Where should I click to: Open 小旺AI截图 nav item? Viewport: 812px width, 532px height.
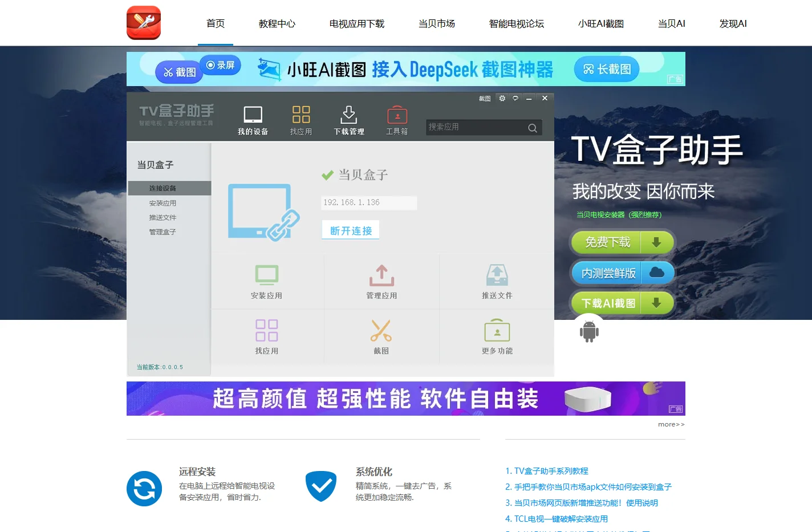[601, 23]
